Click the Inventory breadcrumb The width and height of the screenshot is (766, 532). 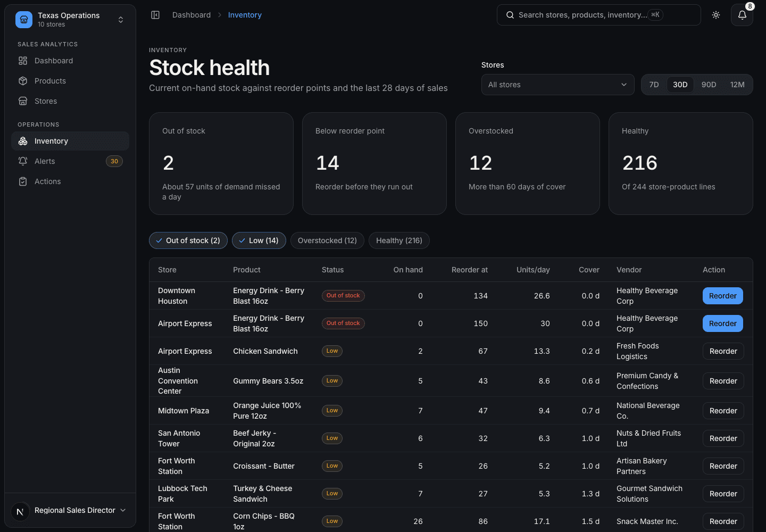pos(245,15)
